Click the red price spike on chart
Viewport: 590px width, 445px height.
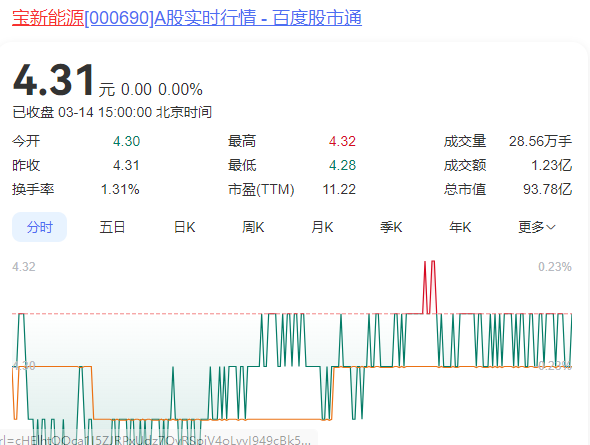429,287
